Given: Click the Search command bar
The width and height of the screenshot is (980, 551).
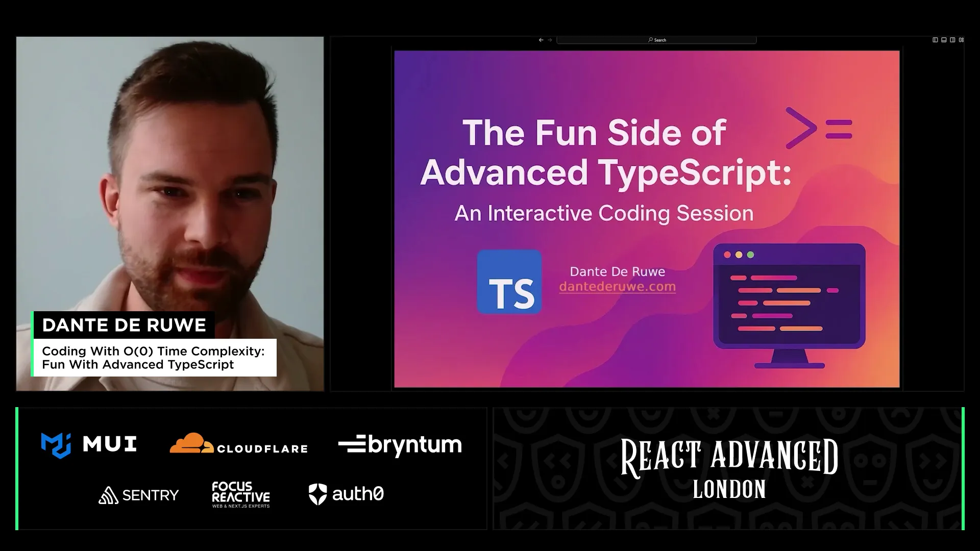Looking at the screenshot, I should (x=656, y=40).
